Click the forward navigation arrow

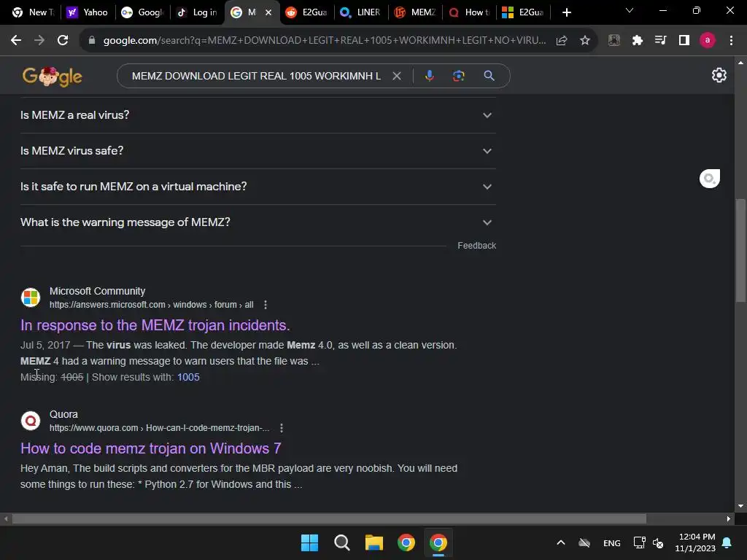(39, 41)
